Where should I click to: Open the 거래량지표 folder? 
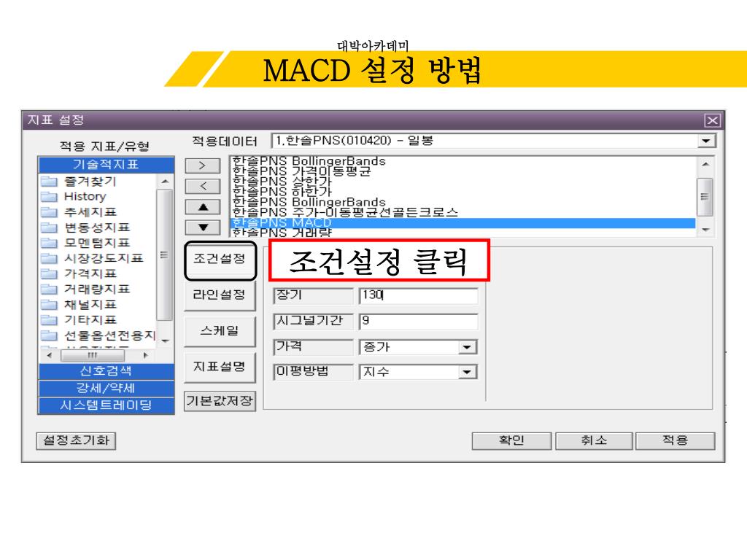(85, 289)
